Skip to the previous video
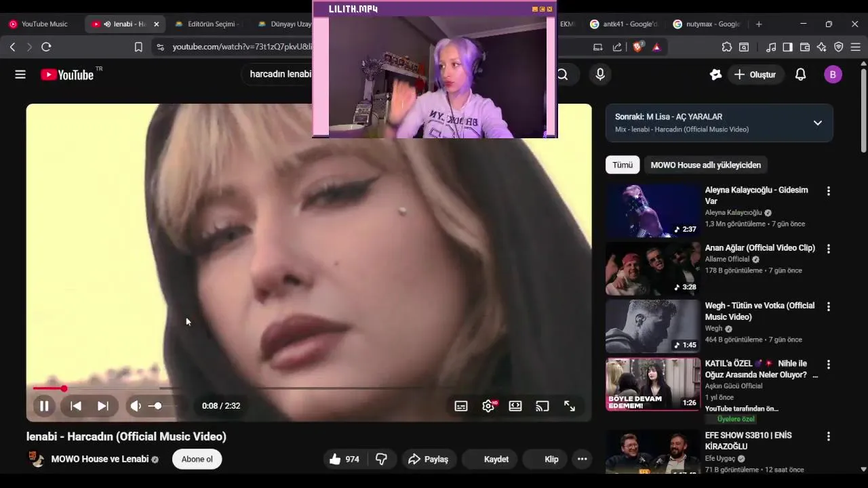 click(x=76, y=406)
